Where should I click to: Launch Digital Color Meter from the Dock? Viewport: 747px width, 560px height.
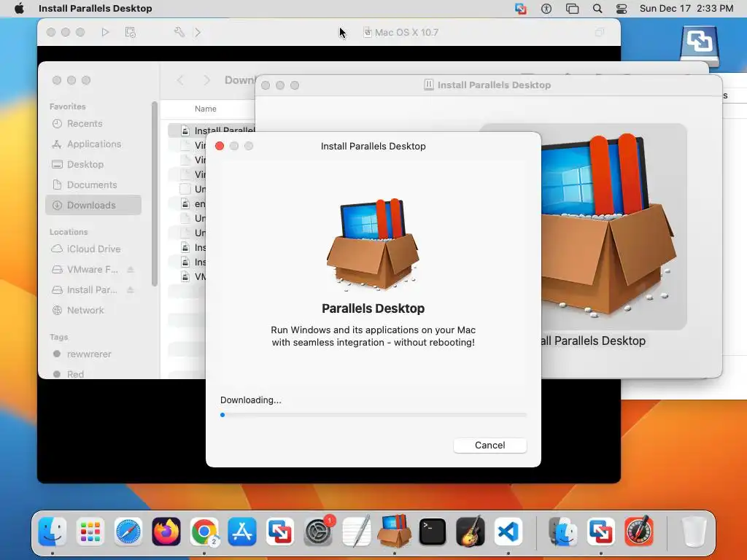[x=639, y=531]
